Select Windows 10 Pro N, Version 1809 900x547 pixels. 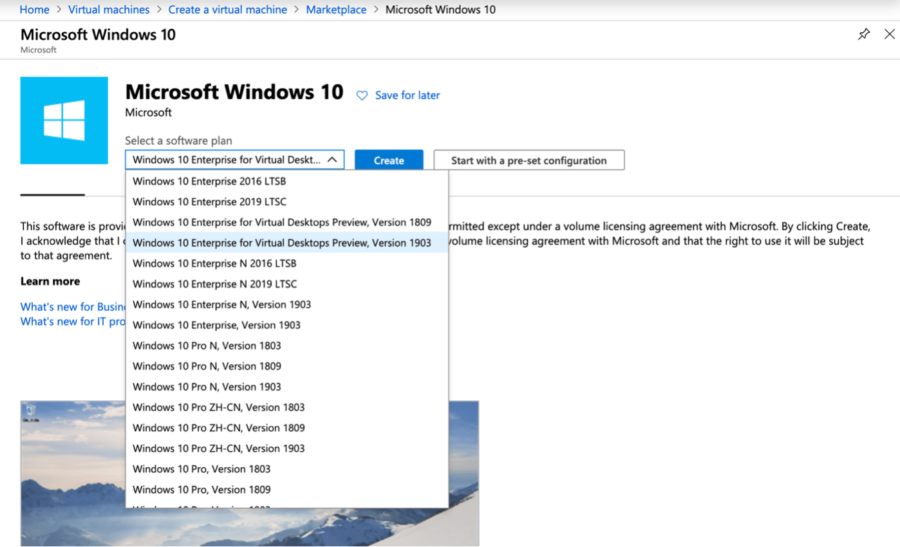coord(287,366)
